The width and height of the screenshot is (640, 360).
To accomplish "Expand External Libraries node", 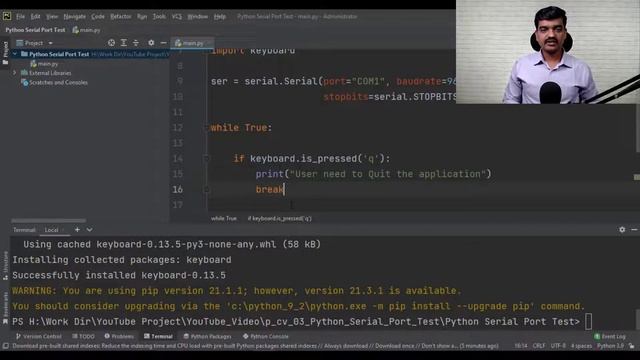I will (x=15, y=73).
